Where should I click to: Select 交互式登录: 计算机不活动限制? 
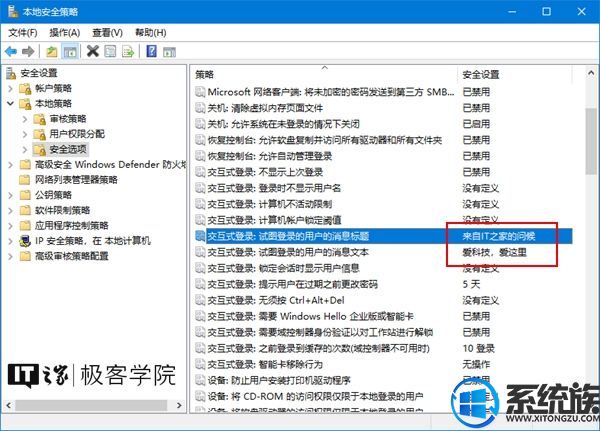(x=383, y=204)
